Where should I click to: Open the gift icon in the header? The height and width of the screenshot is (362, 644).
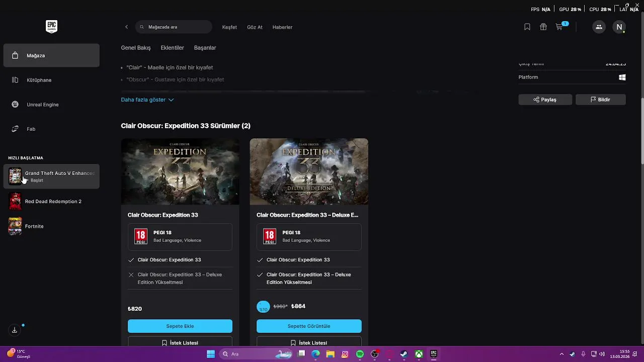[x=543, y=27]
